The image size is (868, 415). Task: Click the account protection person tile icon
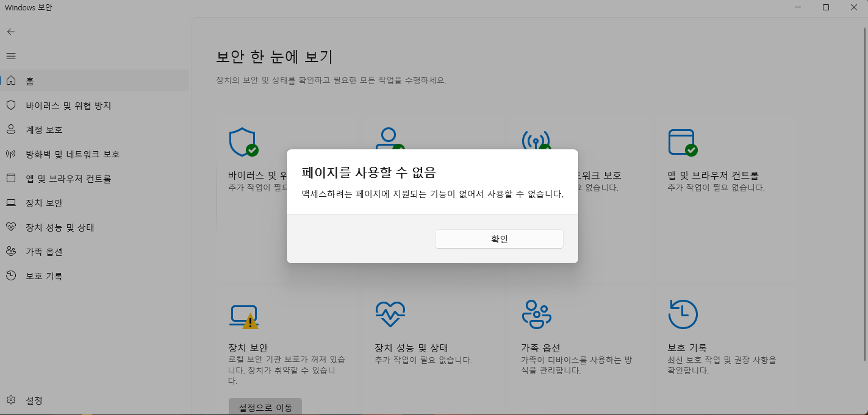pyautogui.click(x=390, y=138)
